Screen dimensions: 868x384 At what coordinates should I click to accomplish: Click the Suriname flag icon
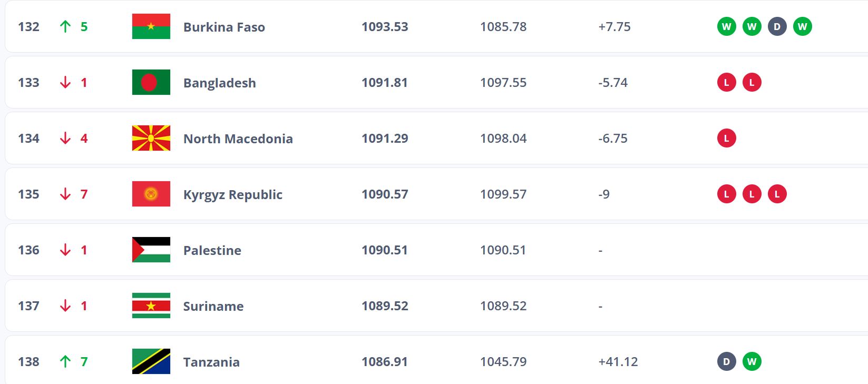(151, 306)
